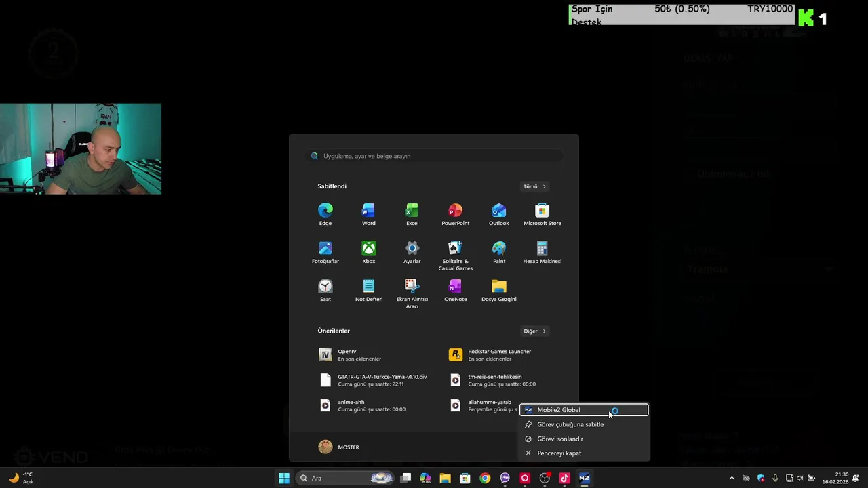Open TikTok taskbar icon
The width and height of the screenshot is (868, 488).
tap(564, 478)
